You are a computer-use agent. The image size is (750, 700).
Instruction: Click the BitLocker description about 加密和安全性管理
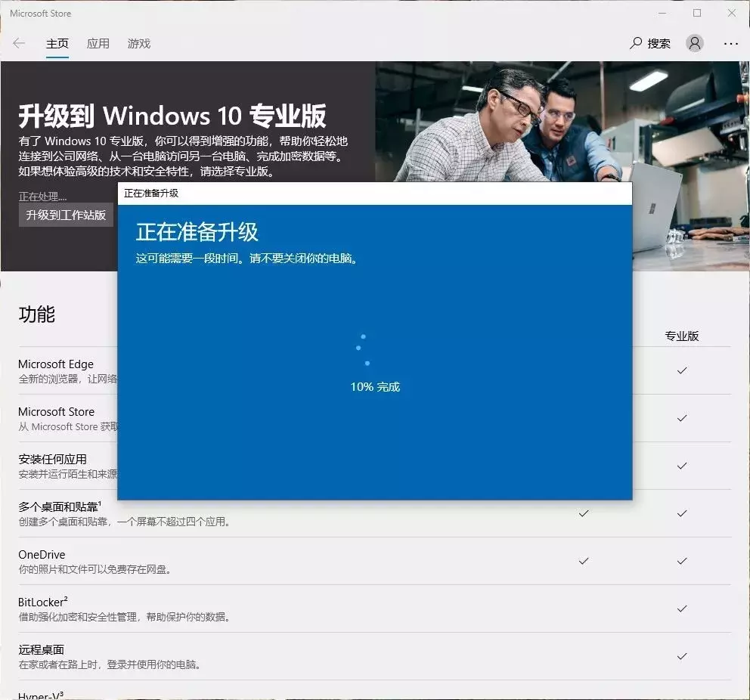(x=124, y=618)
